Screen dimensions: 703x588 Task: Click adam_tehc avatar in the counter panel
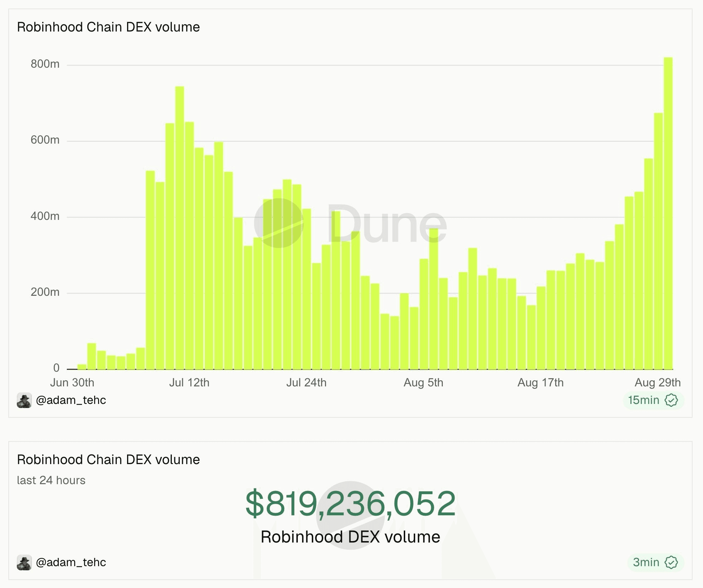(24, 563)
